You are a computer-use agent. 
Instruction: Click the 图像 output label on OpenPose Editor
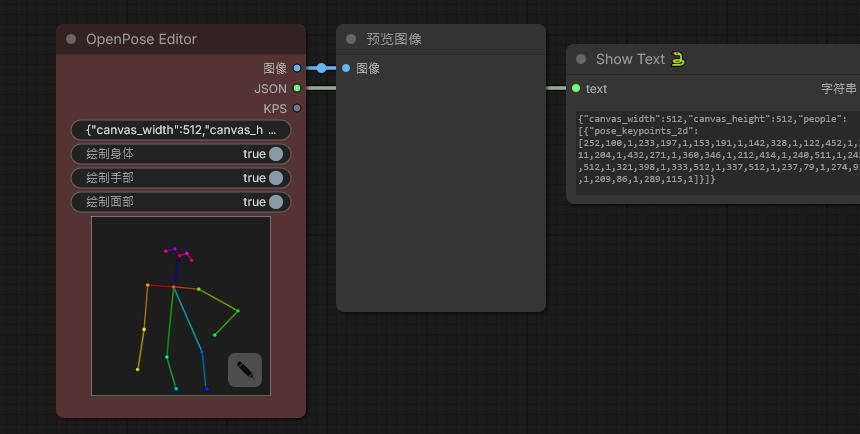tap(275, 68)
